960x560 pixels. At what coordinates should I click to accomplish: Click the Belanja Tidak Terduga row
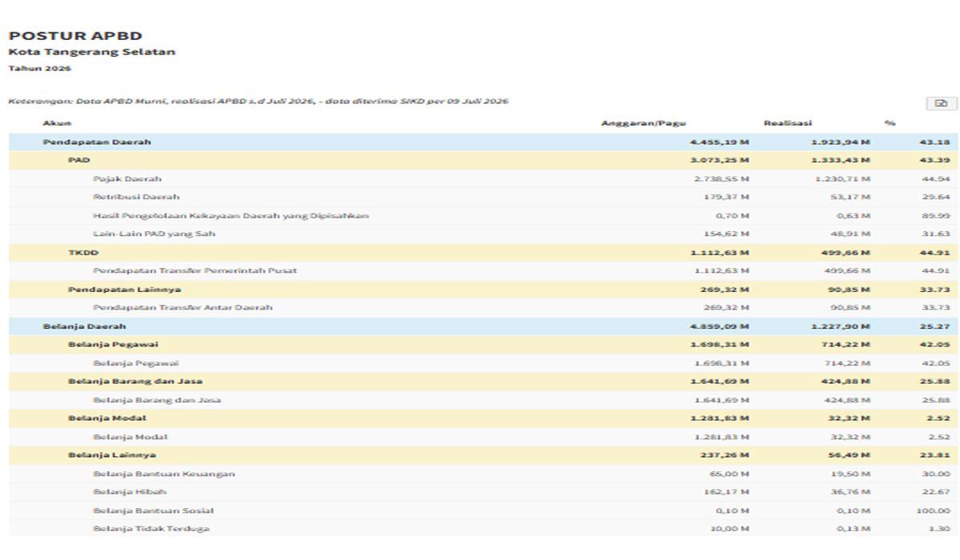(x=480, y=529)
